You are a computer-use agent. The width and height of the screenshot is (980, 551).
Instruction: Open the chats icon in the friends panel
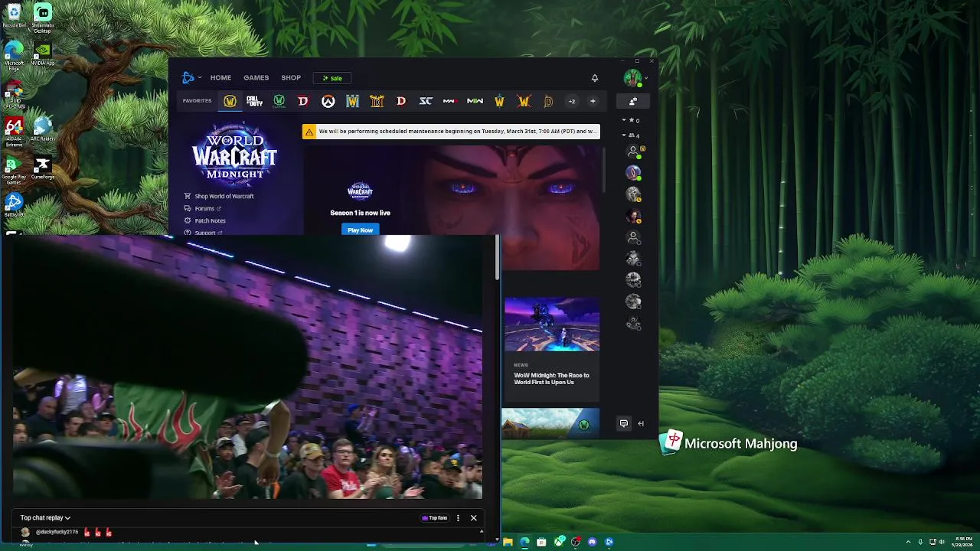pos(624,423)
